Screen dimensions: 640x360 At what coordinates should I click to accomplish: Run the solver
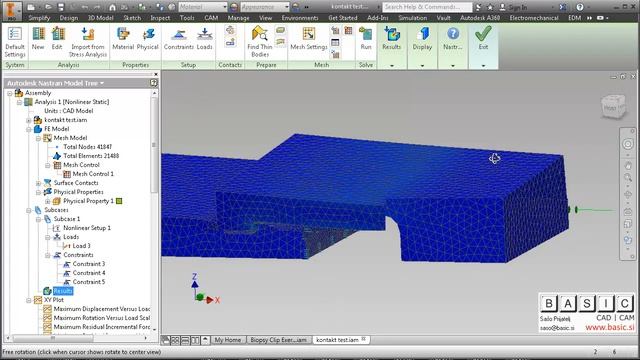click(366, 39)
